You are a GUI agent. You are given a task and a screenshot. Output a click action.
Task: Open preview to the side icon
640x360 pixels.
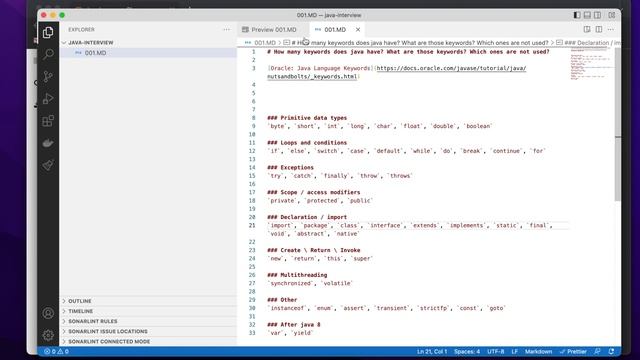tap(587, 29)
